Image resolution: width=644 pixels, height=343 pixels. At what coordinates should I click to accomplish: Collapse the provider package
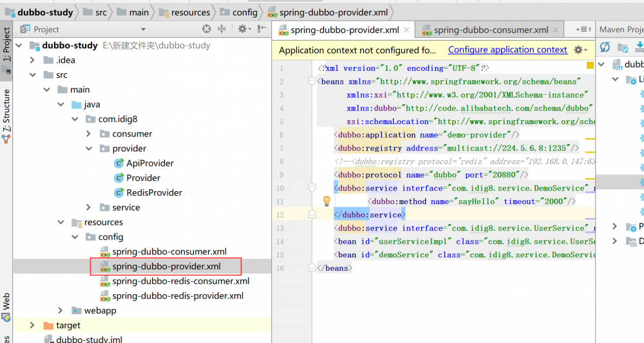pyautogui.click(x=89, y=149)
